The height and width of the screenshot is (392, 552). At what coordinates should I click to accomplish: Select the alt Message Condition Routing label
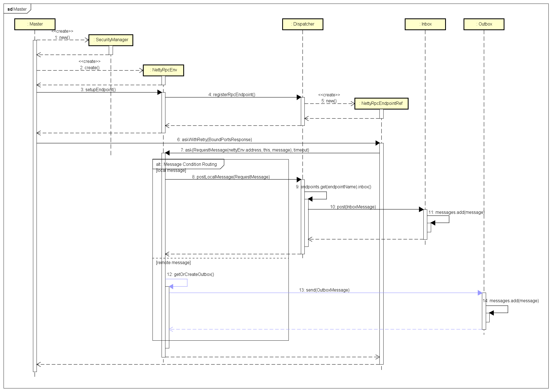click(187, 164)
